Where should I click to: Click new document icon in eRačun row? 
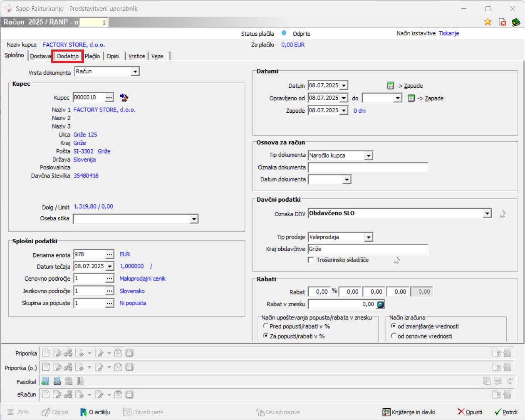46,394
